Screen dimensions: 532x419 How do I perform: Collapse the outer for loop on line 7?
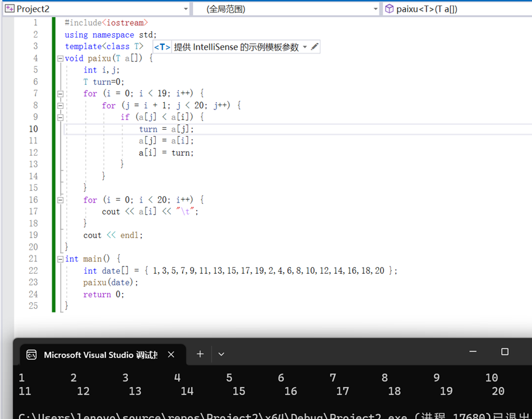coord(60,94)
